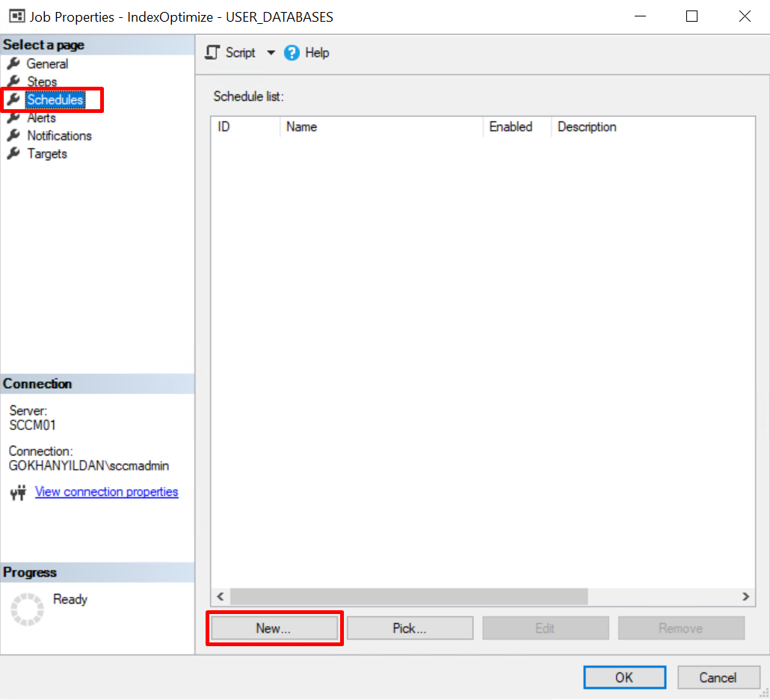The height and width of the screenshot is (700, 770).
Task: Click the Pick... button
Action: (x=410, y=628)
